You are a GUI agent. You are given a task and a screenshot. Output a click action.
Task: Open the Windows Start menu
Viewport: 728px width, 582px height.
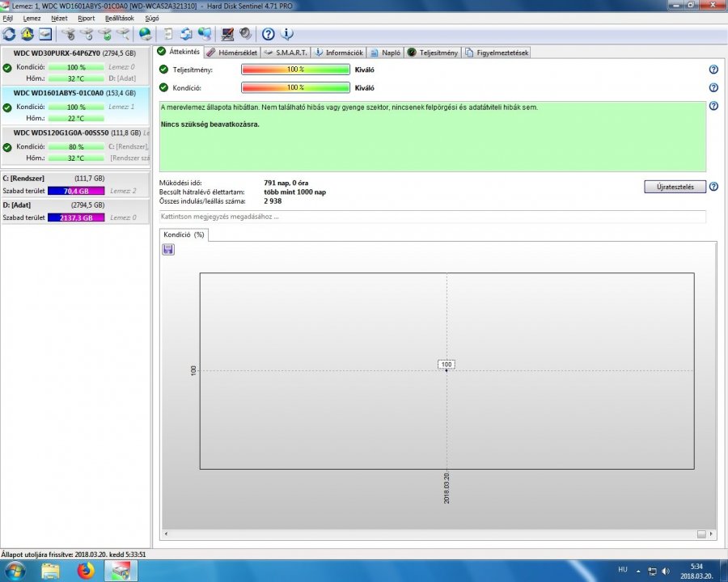coord(15,571)
